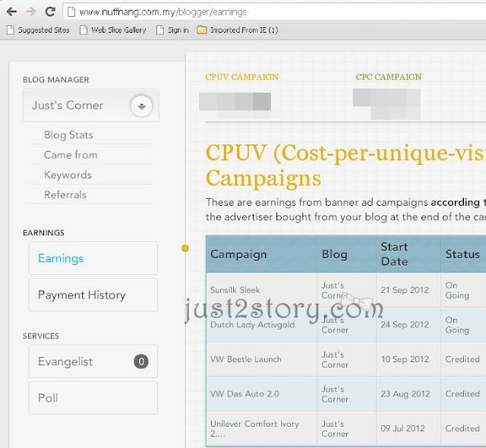This screenshot has width=486, height=448.
Task: Click the Campaign column header
Action: click(x=261, y=254)
